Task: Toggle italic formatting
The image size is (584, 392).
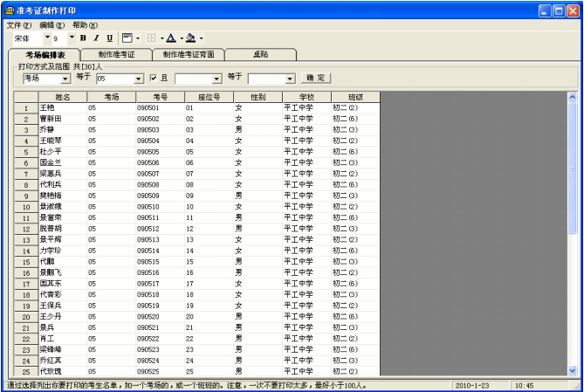Action: (x=96, y=38)
